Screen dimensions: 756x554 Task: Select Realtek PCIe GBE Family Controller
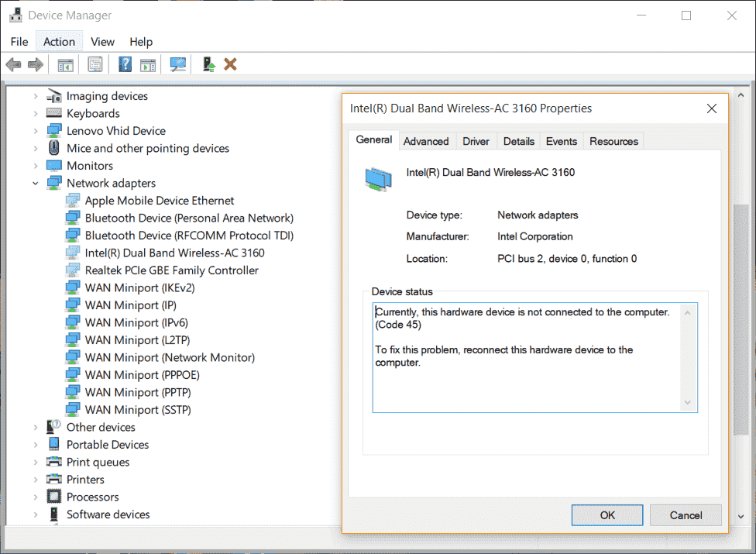click(x=172, y=270)
